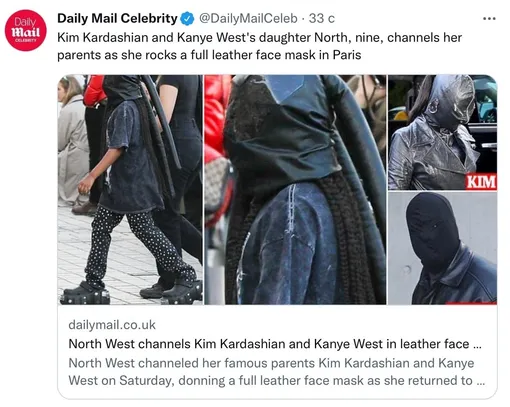Open the North West channels headline link
Screen dimensions: 510x407
[275, 344]
